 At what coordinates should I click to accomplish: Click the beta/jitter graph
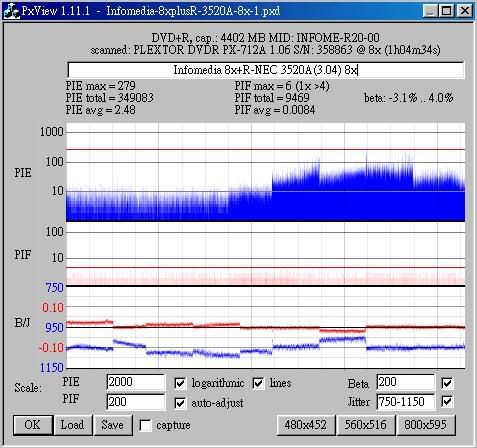(x=266, y=328)
